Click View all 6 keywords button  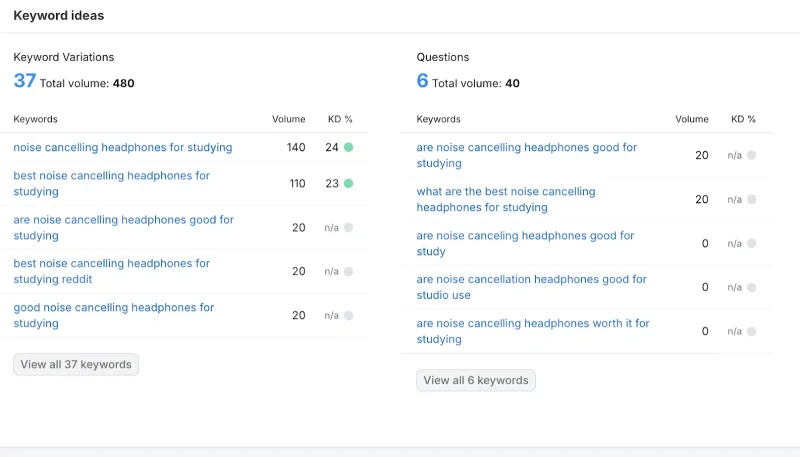(x=476, y=380)
